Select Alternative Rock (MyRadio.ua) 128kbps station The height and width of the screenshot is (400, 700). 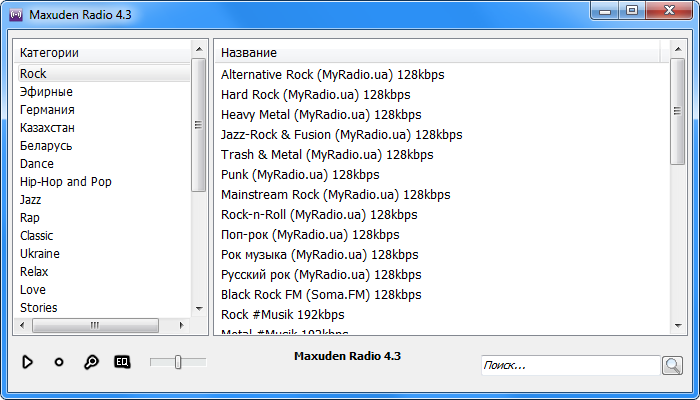coord(333,75)
